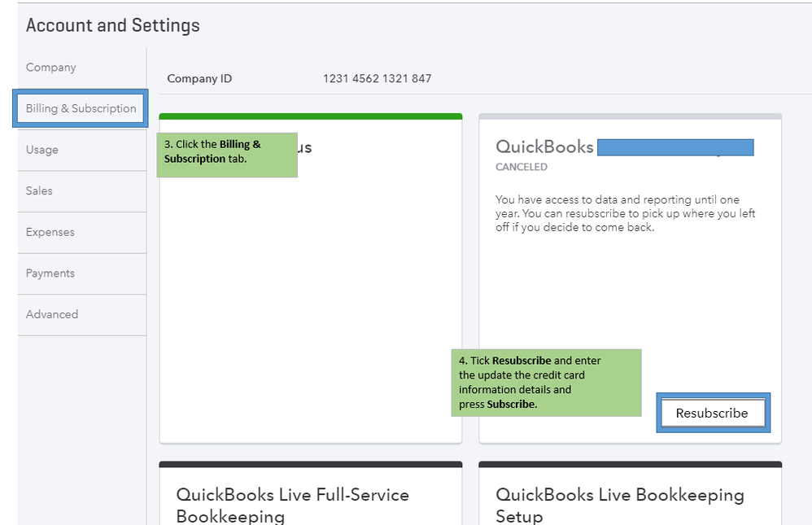Click the step 4 green Resubscribe note
Image resolution: width=812 pixels, height=525 pixels.
(x=545, y=383)
